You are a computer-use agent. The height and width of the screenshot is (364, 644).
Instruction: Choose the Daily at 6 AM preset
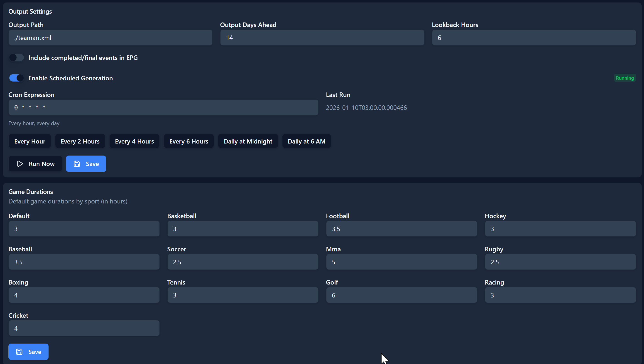coord(306,141)
